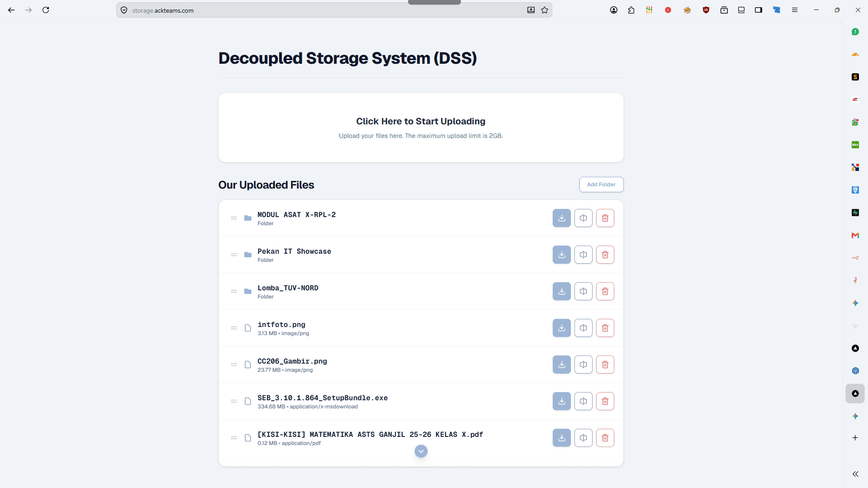Grab the drag handle for CC206_Gambir.png
This screenshot has height=488, width=868.
(233, 365)
